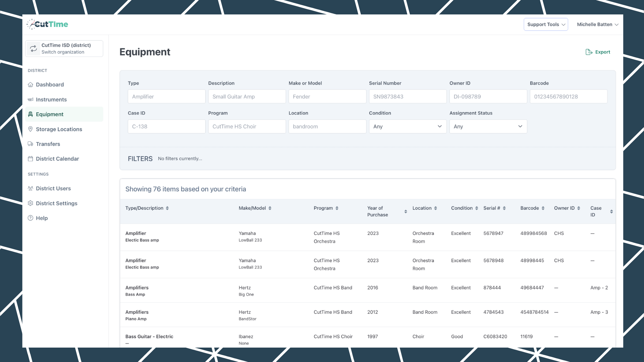Sort by Make/Model column arrows
The image size is (644, 362).
[x=270, y=208]
